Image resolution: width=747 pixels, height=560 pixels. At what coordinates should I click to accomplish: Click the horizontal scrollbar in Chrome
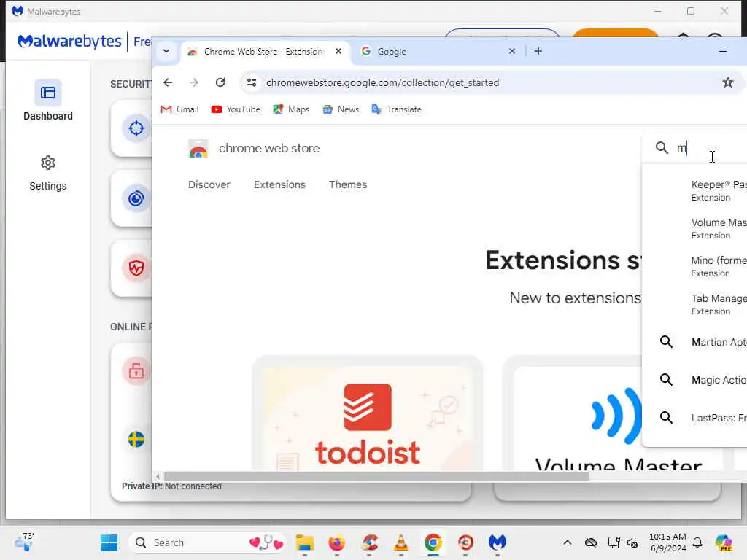[x=376, y=476]
